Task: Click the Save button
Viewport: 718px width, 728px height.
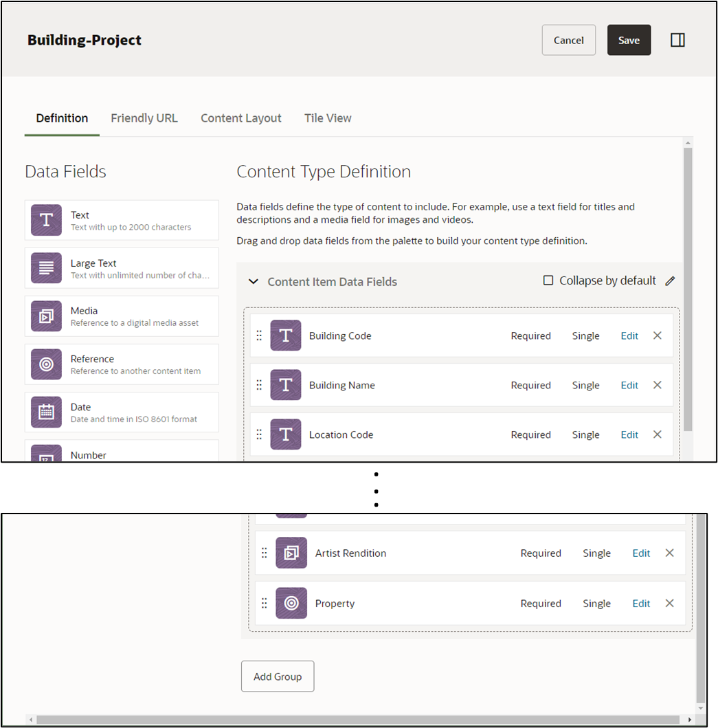Action: (629, 40)
